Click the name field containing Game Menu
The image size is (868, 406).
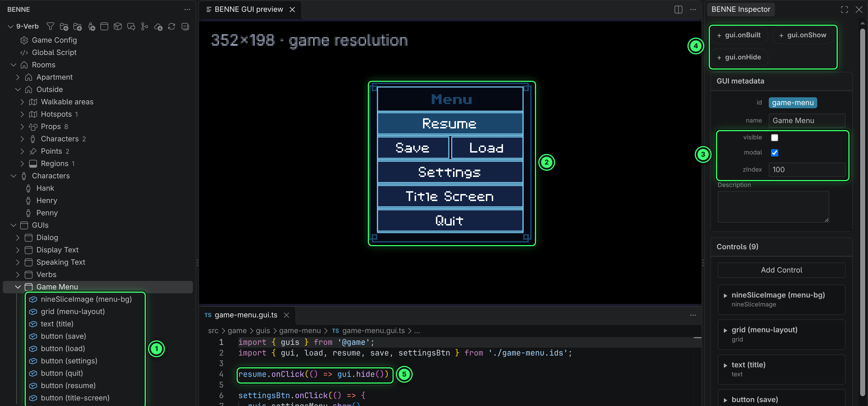click(807, 121)
